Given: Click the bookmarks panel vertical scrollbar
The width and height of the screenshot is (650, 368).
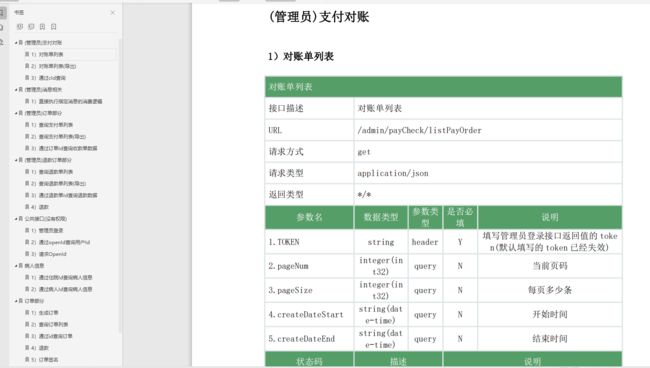Looking at the screenshot, I should [120, 186].
